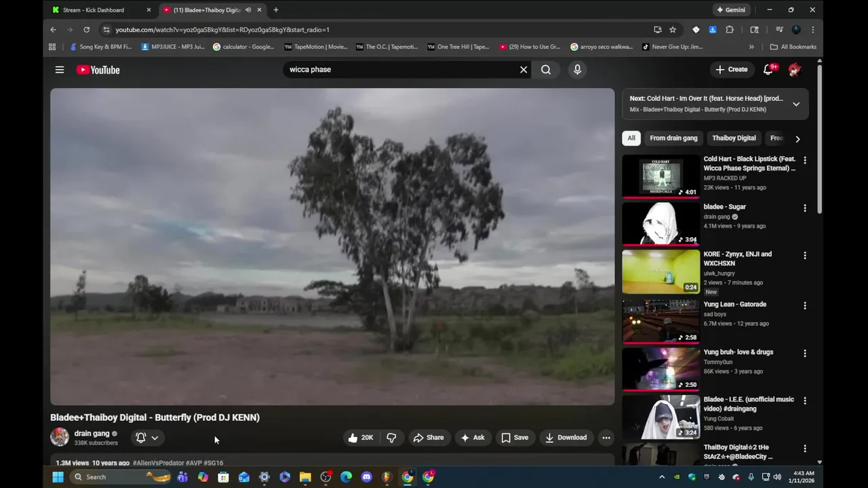The width and height of the screenshot is (868, 488).
Task: Like the video with 20K thumbs up
Action: coord(361,438)
